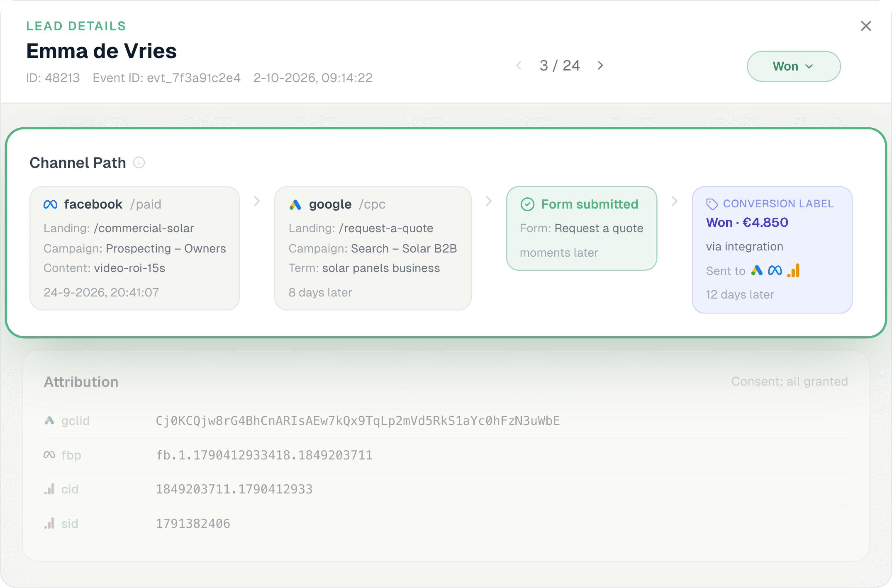This screenshot has width=892, height=588.
Task: Click the Google Ads icon after Sent to
Action: pyautogui.click(x=757, y=271)
